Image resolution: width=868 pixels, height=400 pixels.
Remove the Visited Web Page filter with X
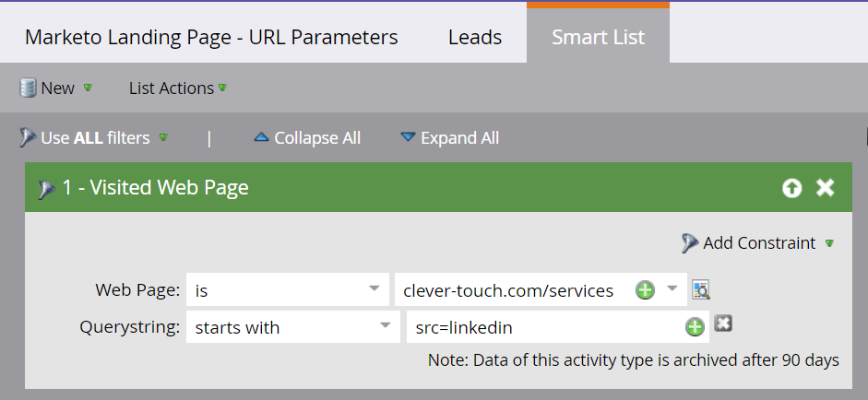pos(825,188)
